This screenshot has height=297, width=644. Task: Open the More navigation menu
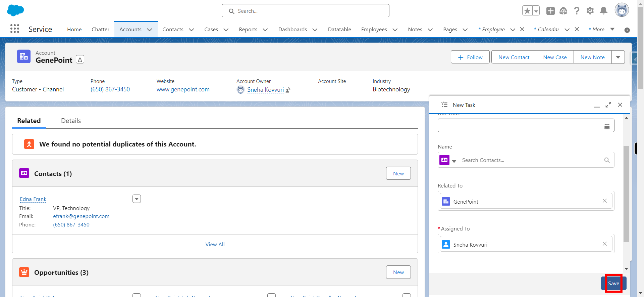[x=602, y=29]
